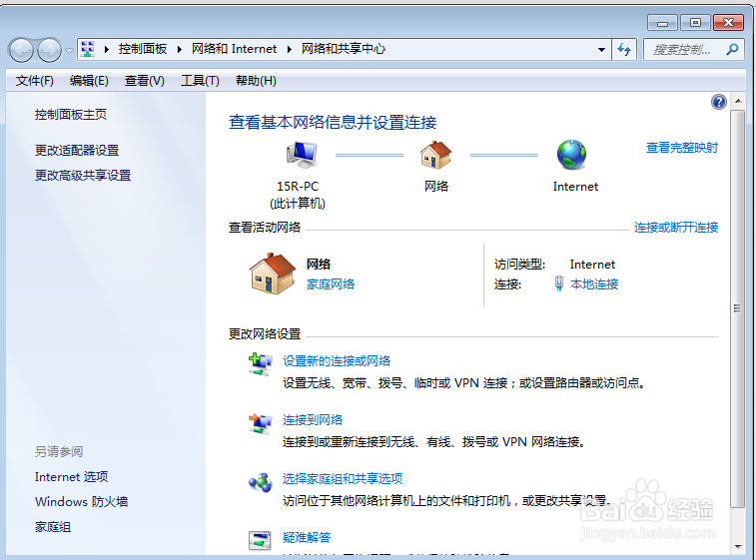Refresh the address bar location

pyautogui.click(x=624, y=49)
